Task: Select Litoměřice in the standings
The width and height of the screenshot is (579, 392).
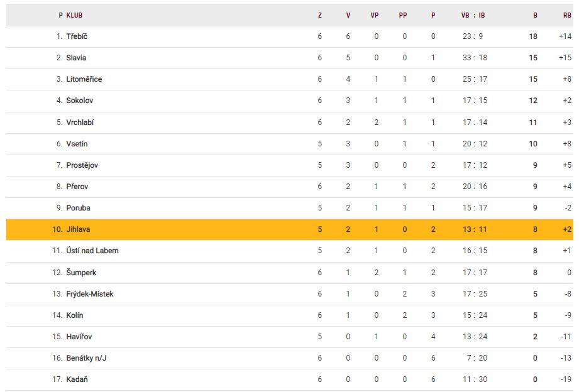Action: (84, 79)
